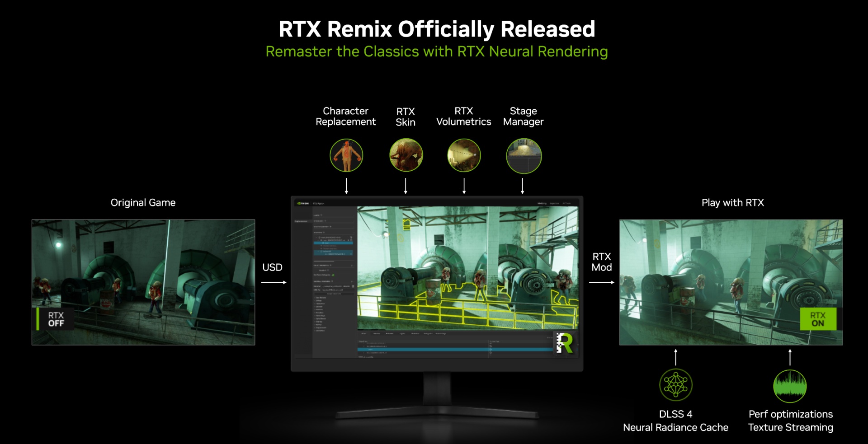Image resolution: width=868 pixels, height=444 pixels.
Task: Toggle the green RTX ON badge
Action: 817,319
